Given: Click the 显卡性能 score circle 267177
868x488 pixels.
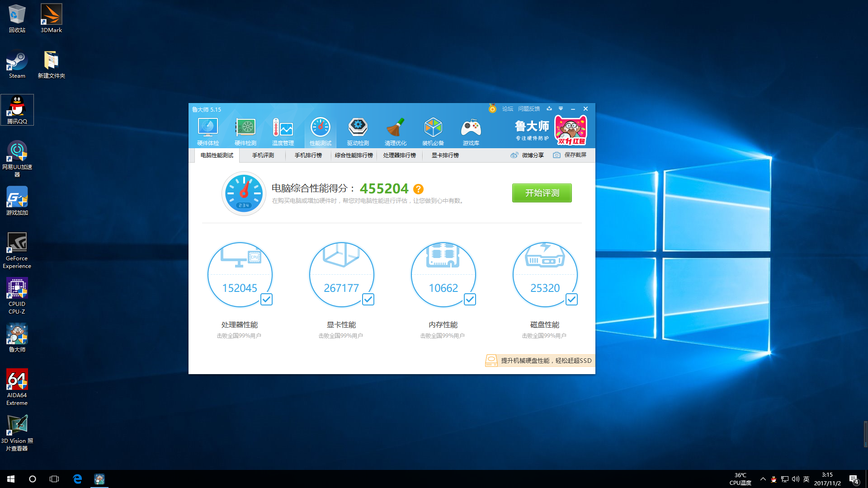Looking at the screenshot, I should tap(341, 275).
